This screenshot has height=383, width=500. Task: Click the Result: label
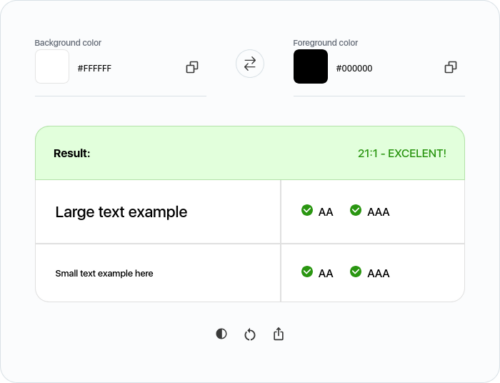[x=72, y=153]
